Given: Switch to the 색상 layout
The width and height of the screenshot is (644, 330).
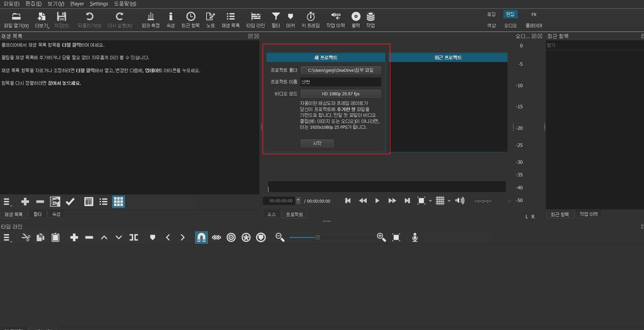Looking at the screenshot, I should pyautogui.click(x=491, y=26).
